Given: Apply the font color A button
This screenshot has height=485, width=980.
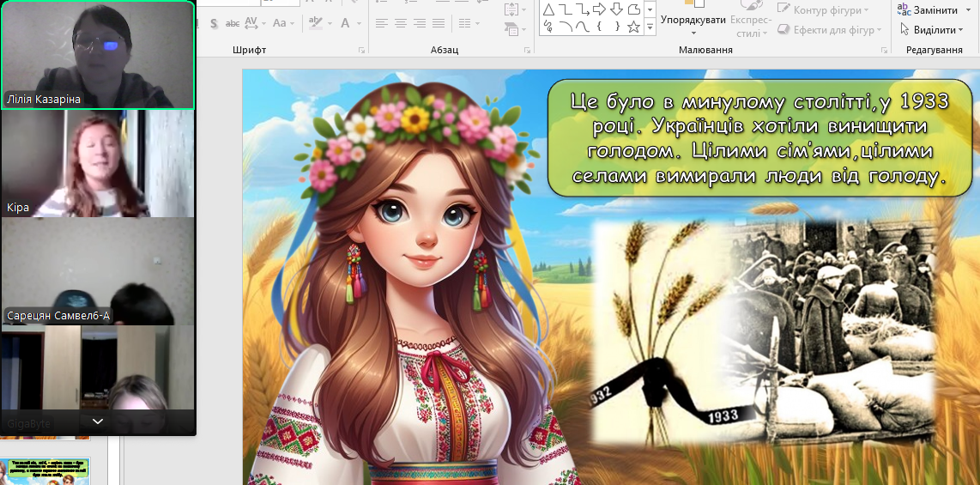Looking at the screenshot, I should pyautogui.click(x=345, y=24).
